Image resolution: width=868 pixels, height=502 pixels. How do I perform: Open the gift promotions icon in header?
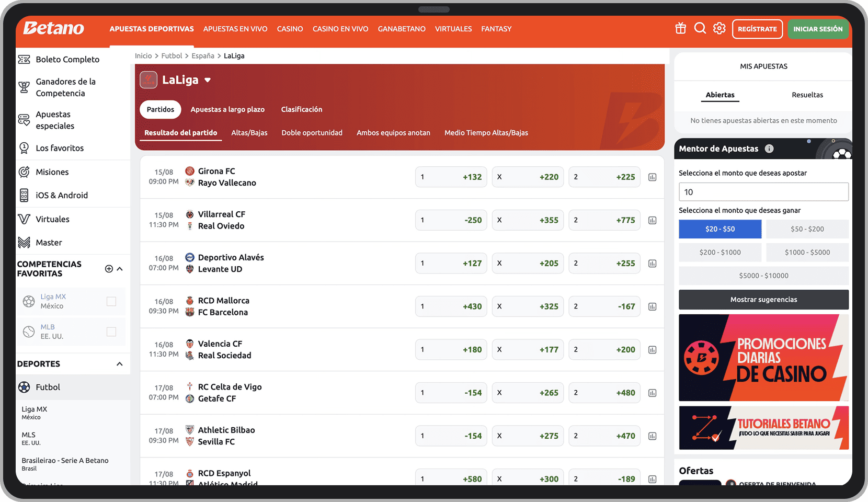pos(680,28)
